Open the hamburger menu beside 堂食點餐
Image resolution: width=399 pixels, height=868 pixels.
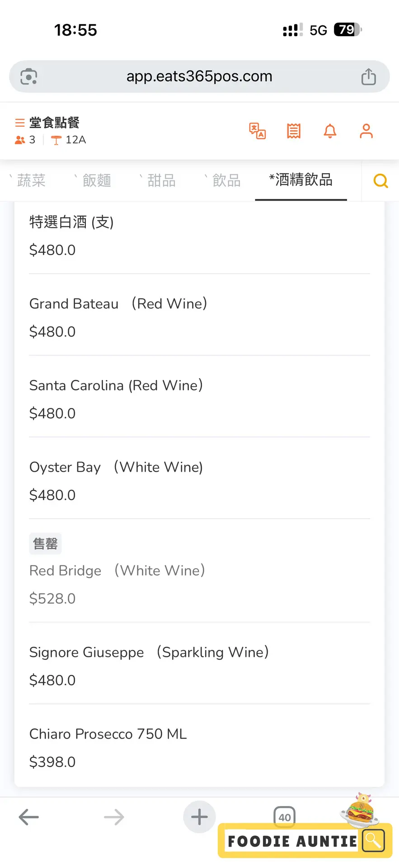[x=19, y=123]
